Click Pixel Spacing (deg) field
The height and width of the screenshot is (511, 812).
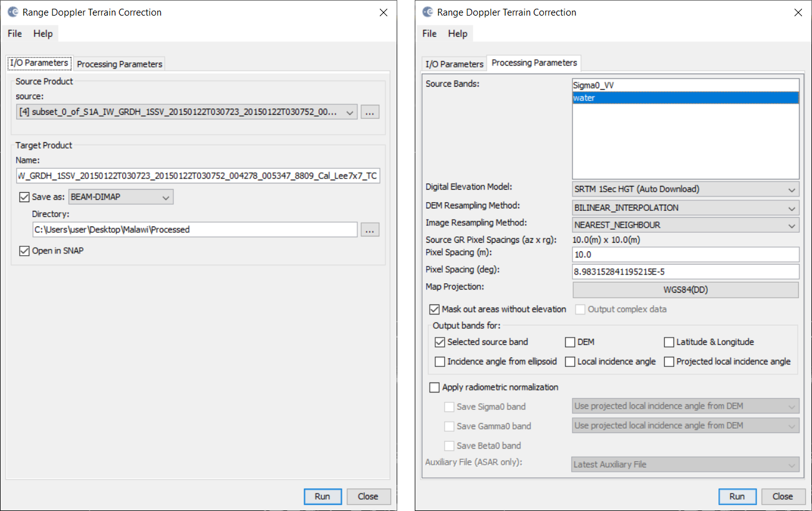(x=685, y=271)
